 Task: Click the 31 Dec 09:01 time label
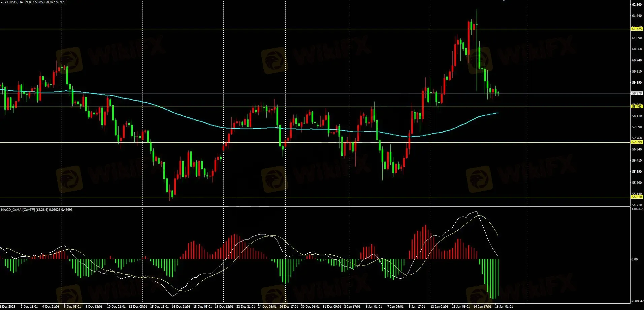tap(332, 307)
